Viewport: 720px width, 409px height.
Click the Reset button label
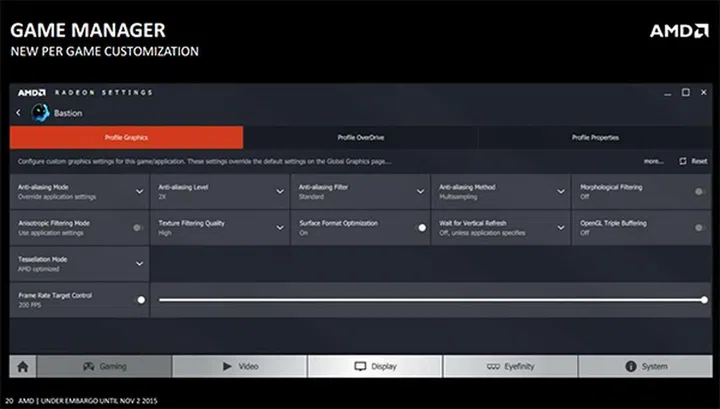point(699,161)
